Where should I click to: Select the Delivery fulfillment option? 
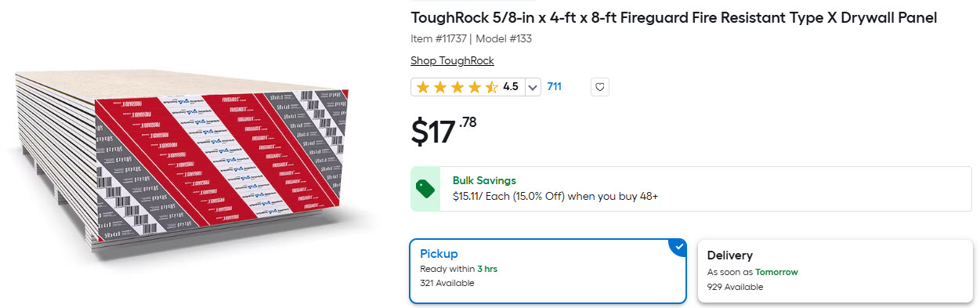tap(835, 271)
